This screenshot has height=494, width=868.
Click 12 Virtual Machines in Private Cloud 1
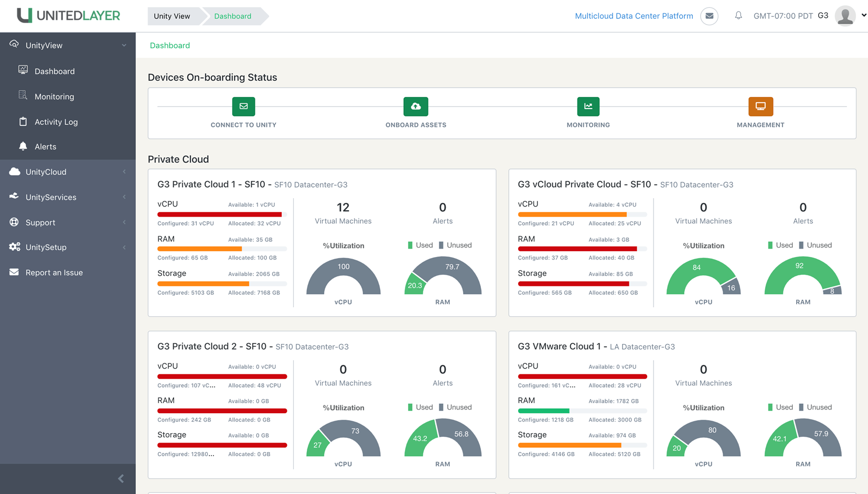[343, 213]
